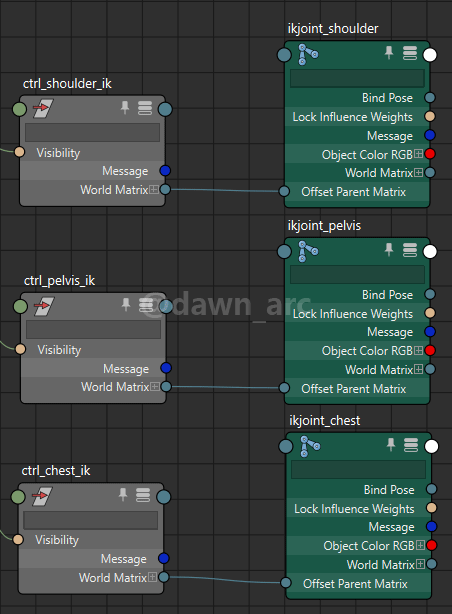Expand Object Color RGB on ikjoint_shoulder
452x614 pixels.
pyautogui.click(x=418, y=154)
